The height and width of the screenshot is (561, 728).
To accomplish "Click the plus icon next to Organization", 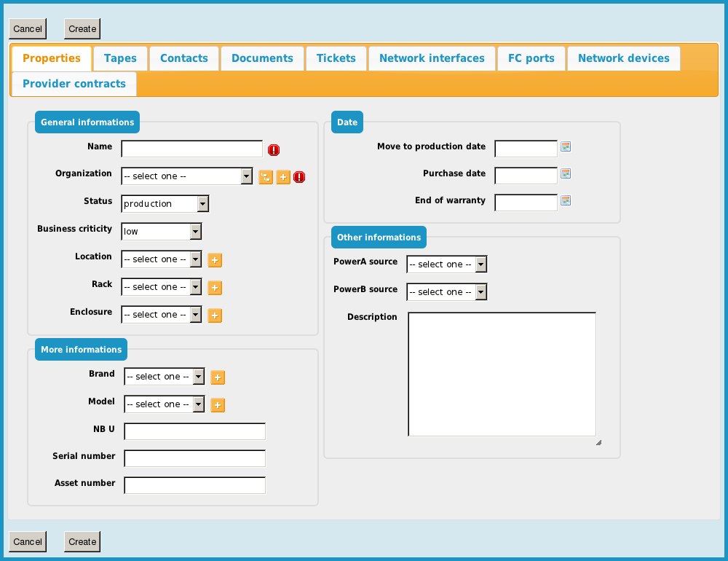I will (283, 177).
